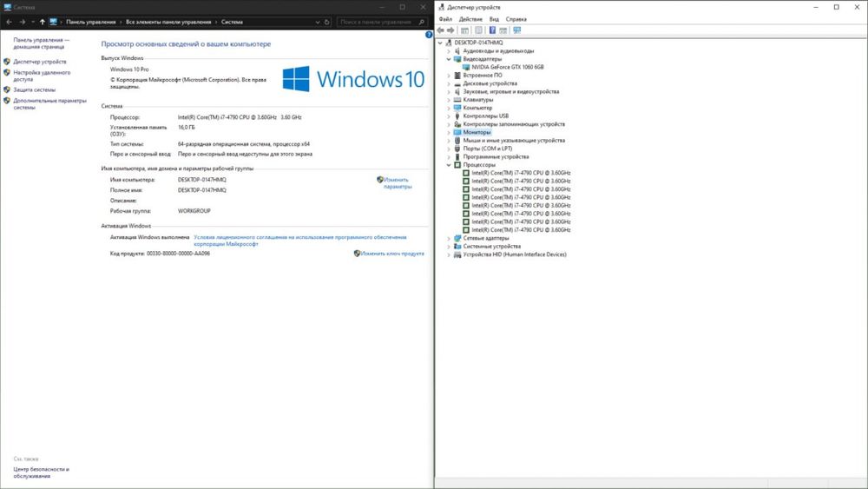The width and height of the screenshot is (868, 489).
Task: Open Диспетчер устройств link in sidebar
Action: [x=40, y=62]
